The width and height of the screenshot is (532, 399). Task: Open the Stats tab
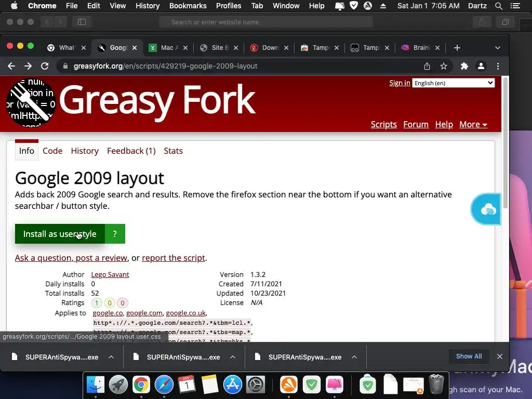tap(173, 151)
